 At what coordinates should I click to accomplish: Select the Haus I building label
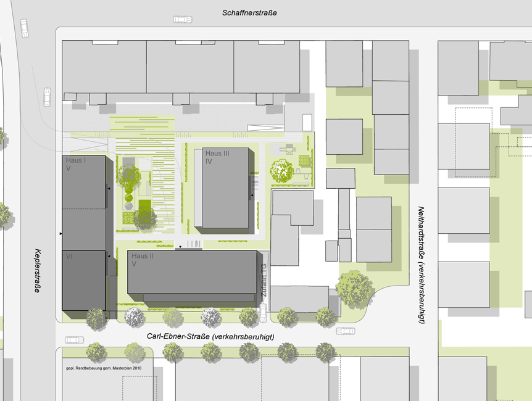click(x=76, y=160)
